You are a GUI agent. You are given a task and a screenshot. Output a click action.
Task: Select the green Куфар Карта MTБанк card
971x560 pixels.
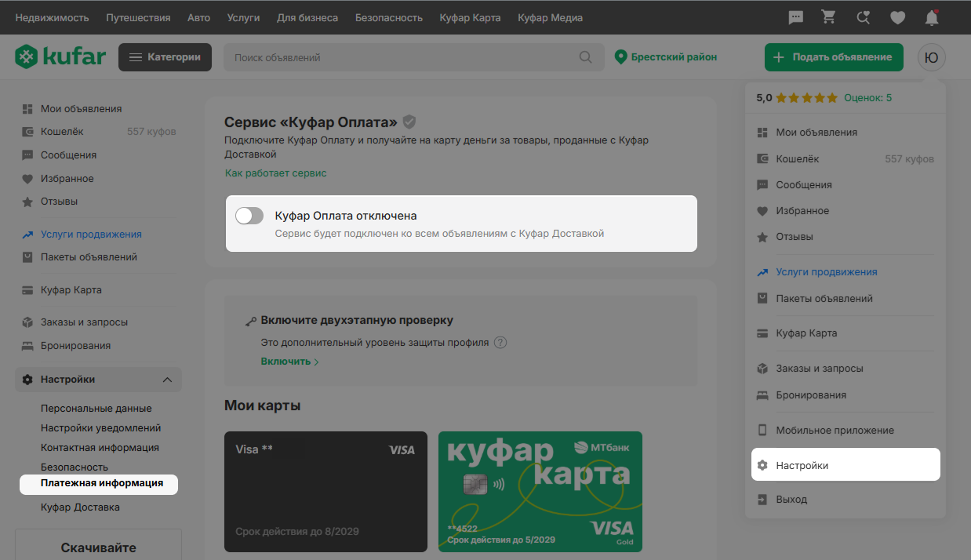click(x=540, y=492)
